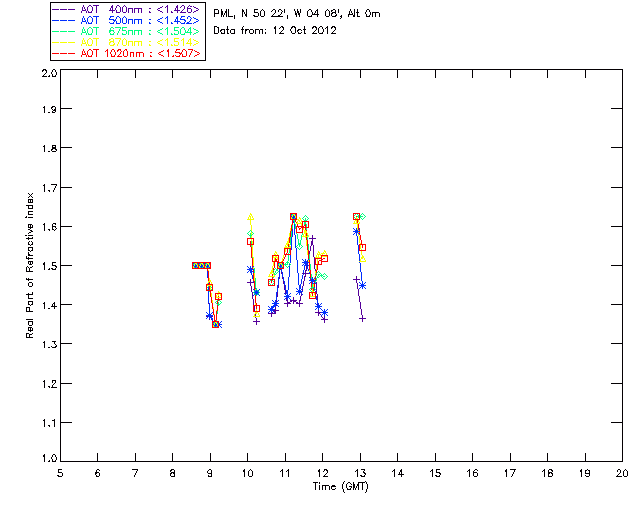
Task: Click the 2.0 label on the y-axis
Action: (49, 74)
